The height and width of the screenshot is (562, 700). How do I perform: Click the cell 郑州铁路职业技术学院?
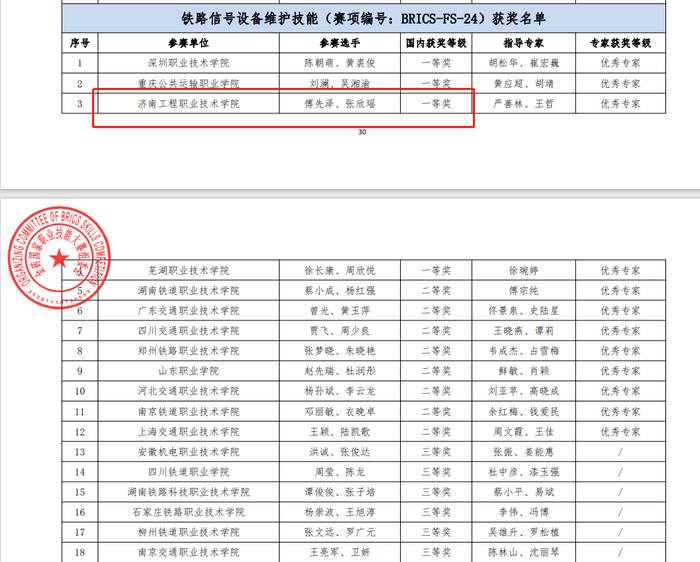[188, 351]
